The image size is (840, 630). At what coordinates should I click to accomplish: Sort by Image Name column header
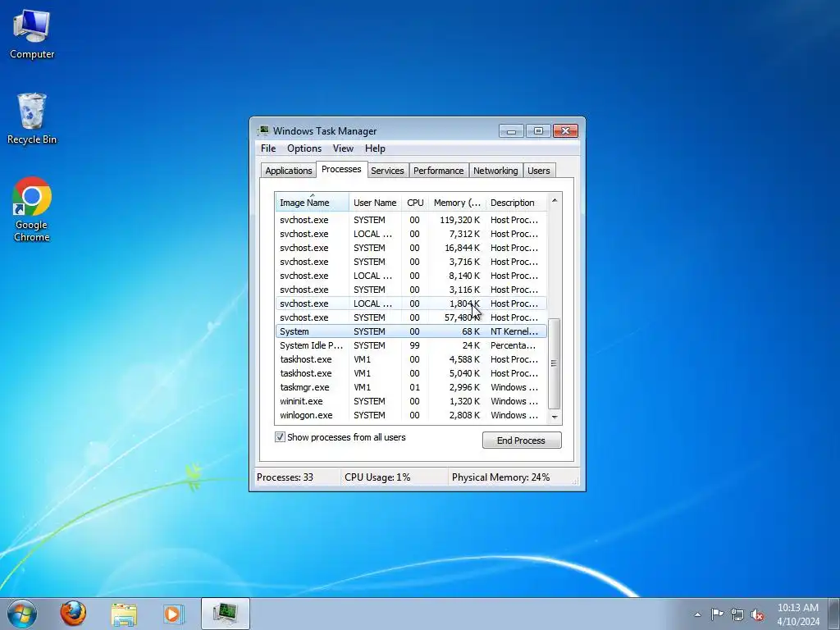click(312, 203)
